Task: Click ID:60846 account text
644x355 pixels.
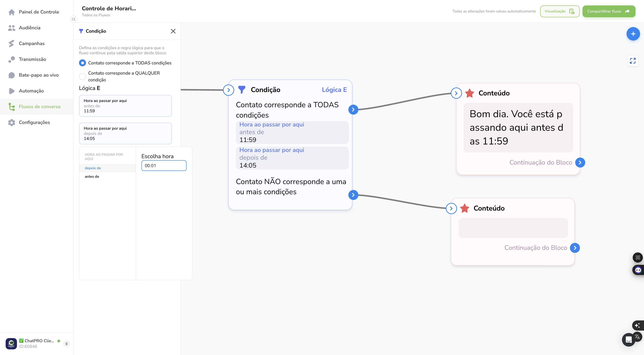Action: (28, 347)
